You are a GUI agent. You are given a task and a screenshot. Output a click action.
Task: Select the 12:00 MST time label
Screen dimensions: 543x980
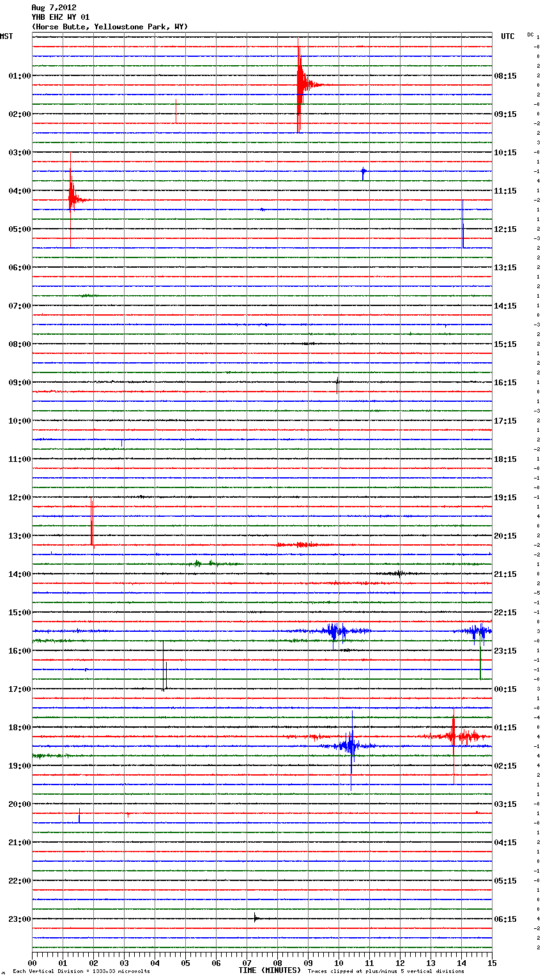tap(20, 497)
